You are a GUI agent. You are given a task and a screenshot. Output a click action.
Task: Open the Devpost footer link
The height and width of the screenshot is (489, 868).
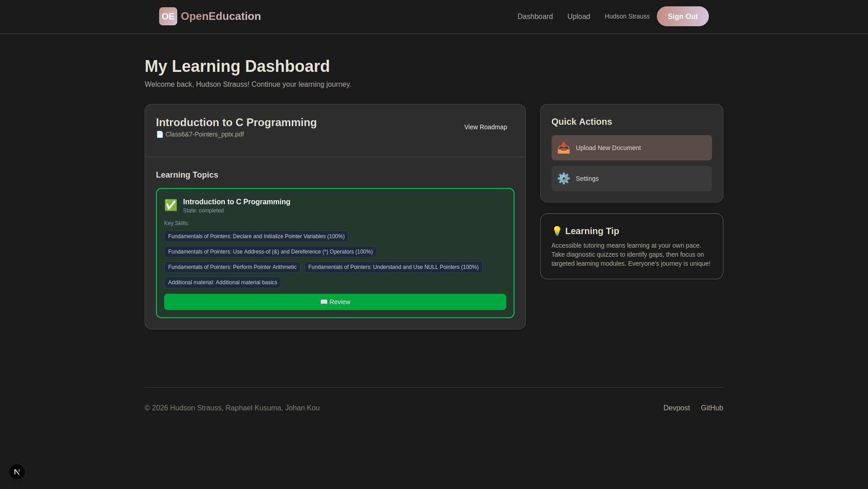pyautogui.click(x=676, y=408)
